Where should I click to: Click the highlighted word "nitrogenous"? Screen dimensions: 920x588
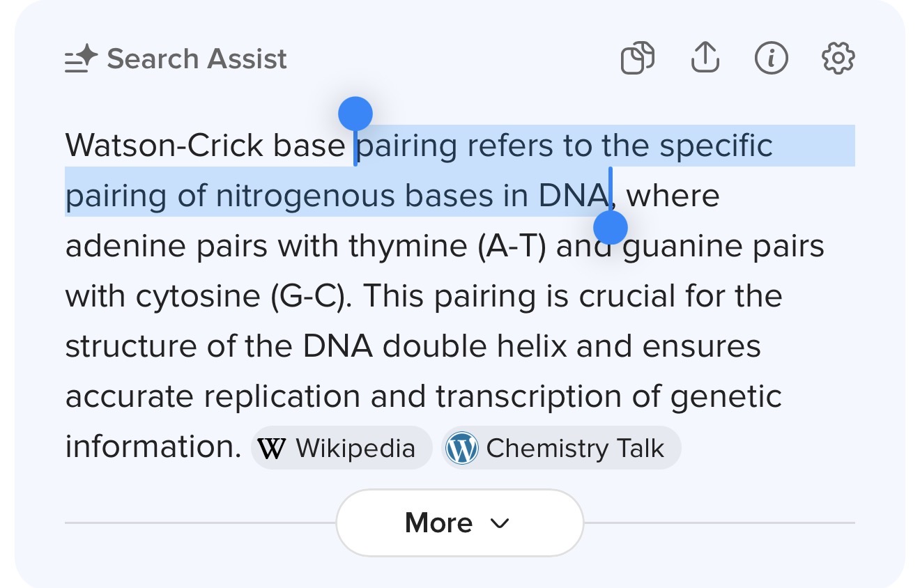click(307, 196)
